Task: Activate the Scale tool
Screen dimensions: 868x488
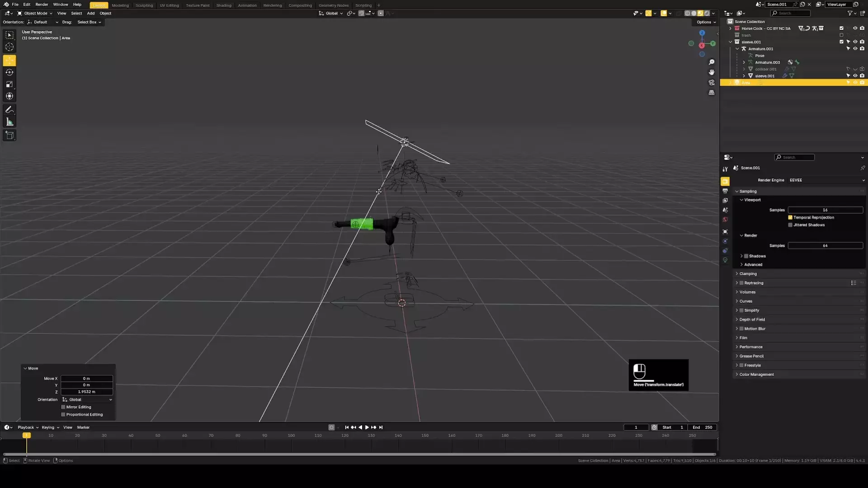Action: [9, 84]
